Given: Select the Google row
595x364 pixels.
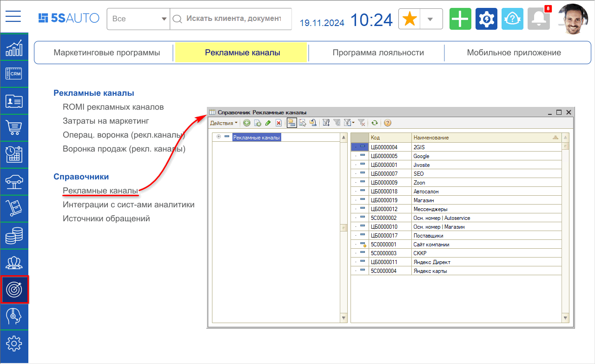Looking at the screenshot, I should pyautogui.click(x=456, y=156).
